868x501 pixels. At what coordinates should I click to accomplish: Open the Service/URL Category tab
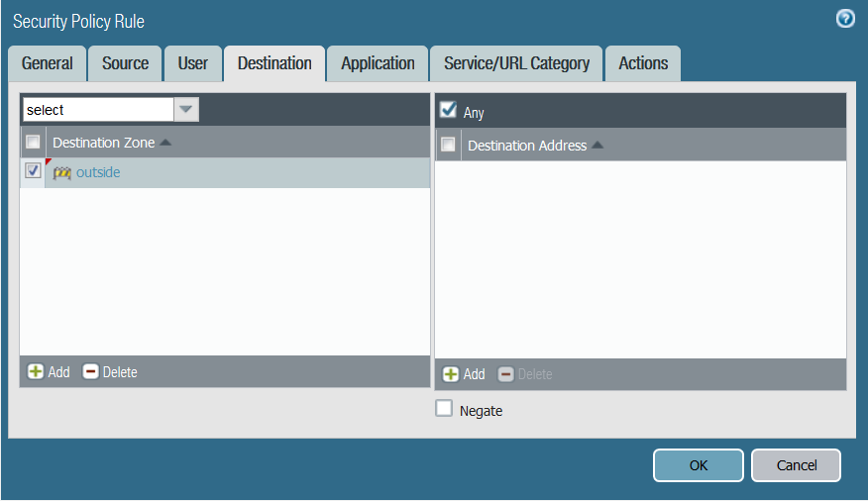[x=516, y=63]
